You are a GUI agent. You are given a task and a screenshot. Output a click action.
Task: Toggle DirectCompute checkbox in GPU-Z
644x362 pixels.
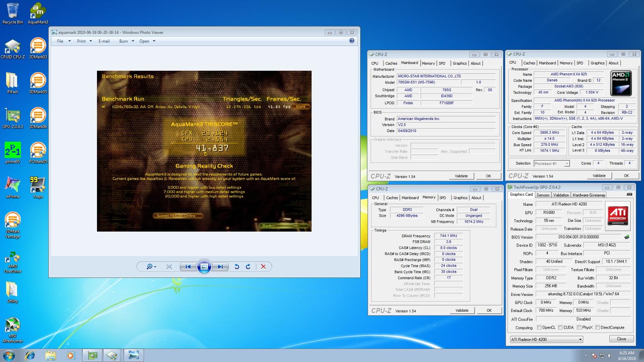pyautogui.click(x=597, y=327)
